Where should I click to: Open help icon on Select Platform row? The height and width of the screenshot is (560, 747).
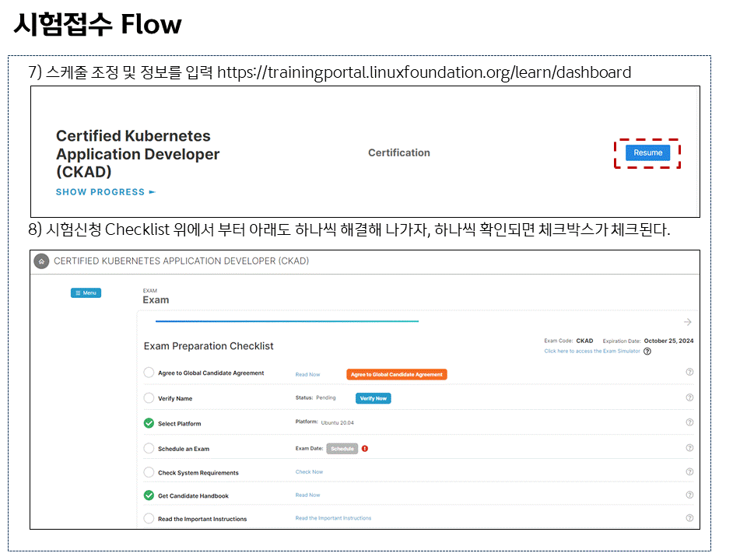pos(689,422)
